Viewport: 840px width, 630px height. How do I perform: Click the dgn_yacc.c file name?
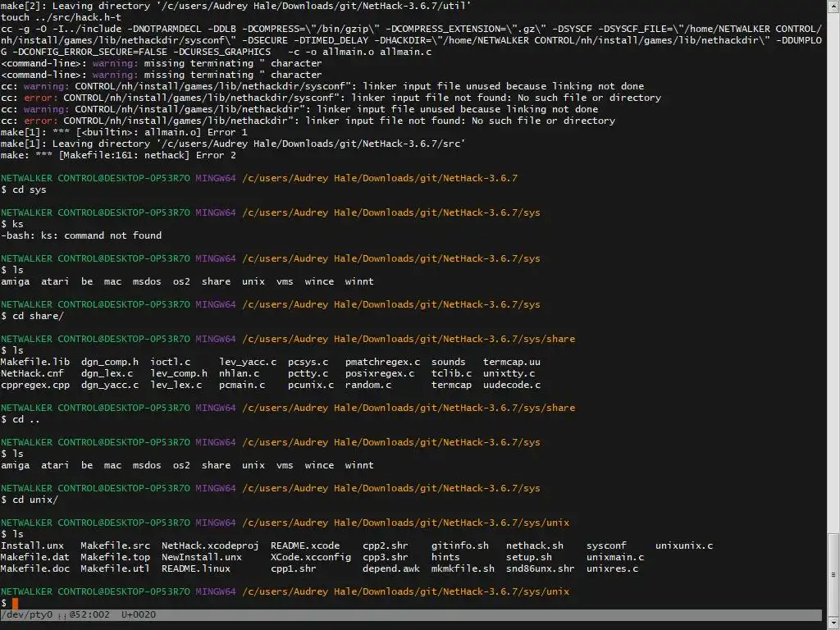(110, 386)
